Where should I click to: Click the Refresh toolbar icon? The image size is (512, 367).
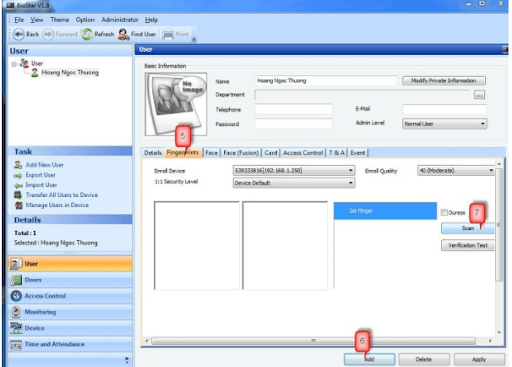[x=87, y=34]
